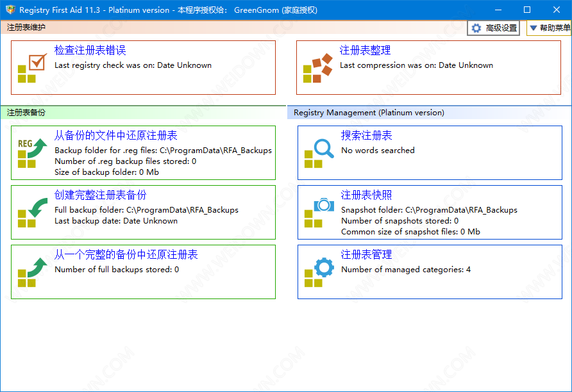Viewport: 572px width, 392px height.
Task: Click 'Size of backup folder: 0 Mb'
Action: coord(107,172)
